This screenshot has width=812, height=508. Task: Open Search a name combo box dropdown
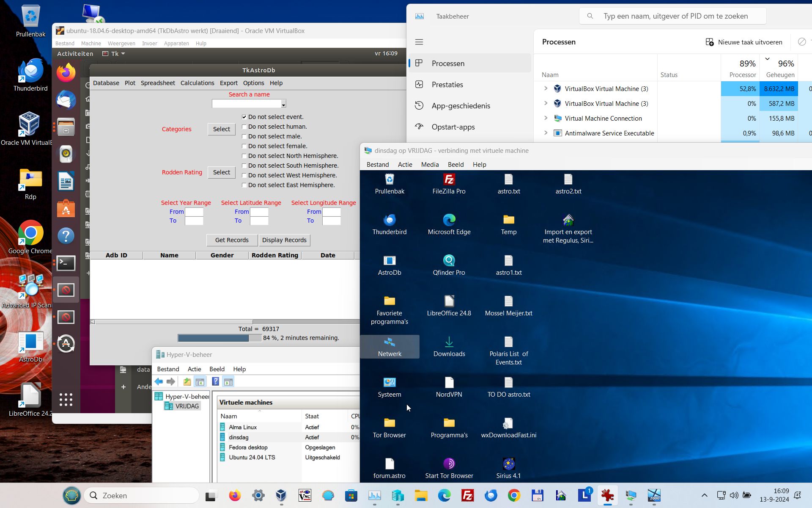[x=283, y=104]
